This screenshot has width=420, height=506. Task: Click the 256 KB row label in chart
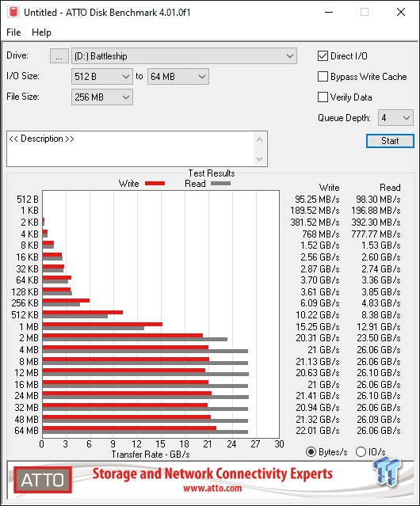tap(25, 303)
